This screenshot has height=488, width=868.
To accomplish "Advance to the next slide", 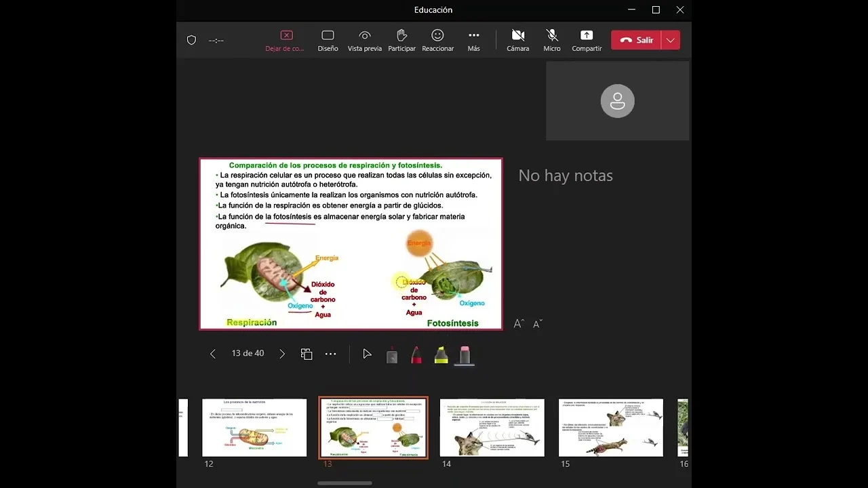I will [x=282, y=354].
